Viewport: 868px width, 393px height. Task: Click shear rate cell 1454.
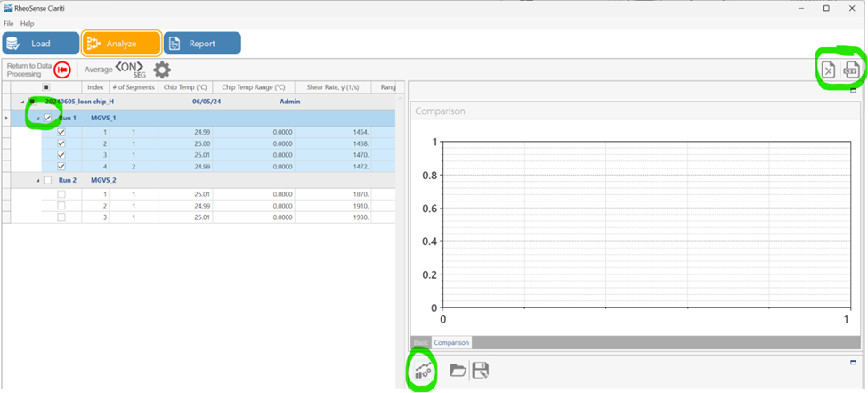tap(333, 133)
